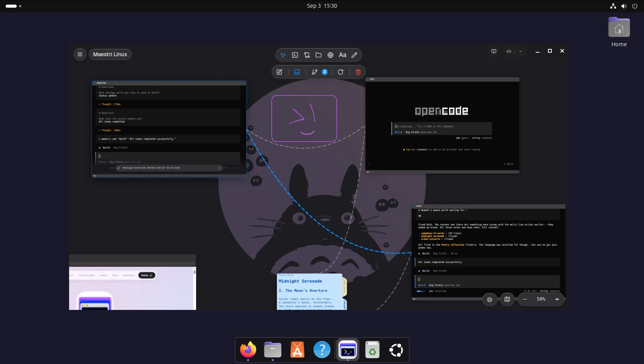Pick the folder tool in toolbar
Viewport: 644px width, 364px height.
click(319, 55)
